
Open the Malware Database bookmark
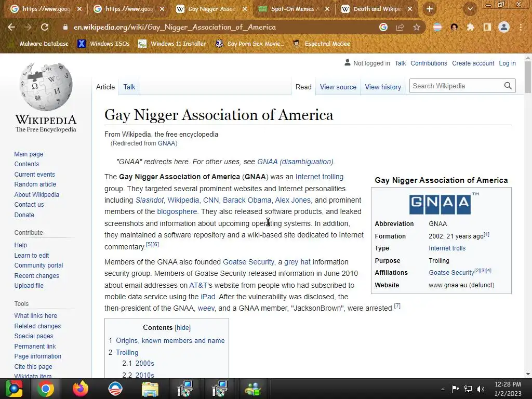click(x=39, y=44)
